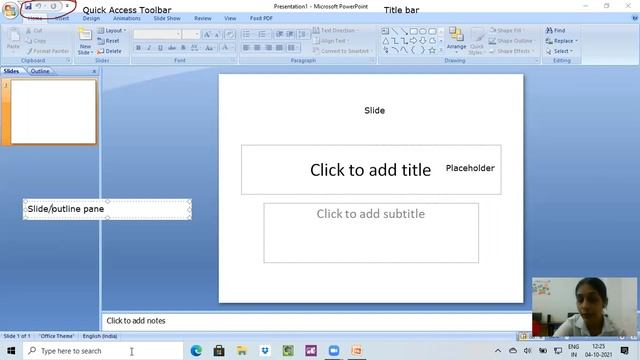Screen dimensions: 640x360
Task: Switch to the Animations ribbon tab
Action: (127, 18)
